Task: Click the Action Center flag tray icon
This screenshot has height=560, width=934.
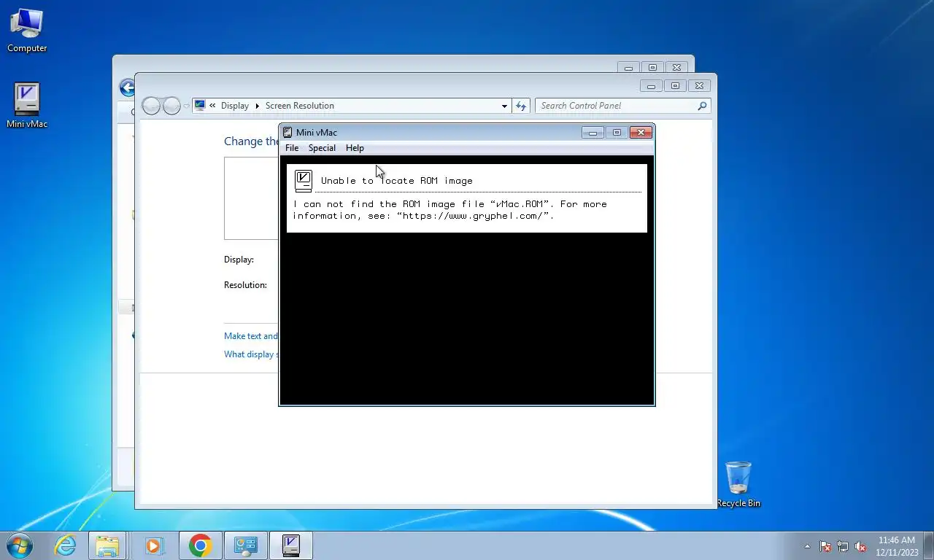Action: pyautogui.click(x=825, y=546)
